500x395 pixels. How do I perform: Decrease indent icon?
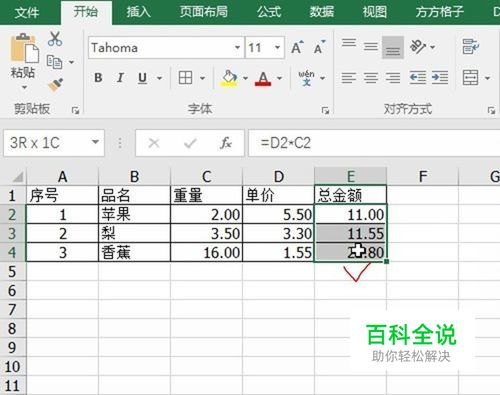[x=418, y=78]
